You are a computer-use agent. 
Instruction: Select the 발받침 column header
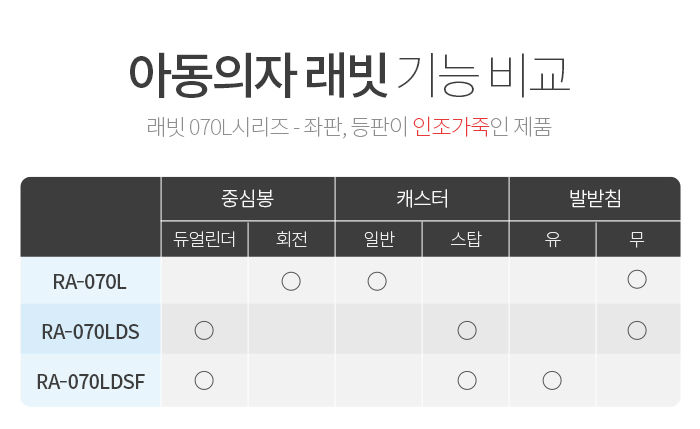pyautogui.click(x=595, y=199)
